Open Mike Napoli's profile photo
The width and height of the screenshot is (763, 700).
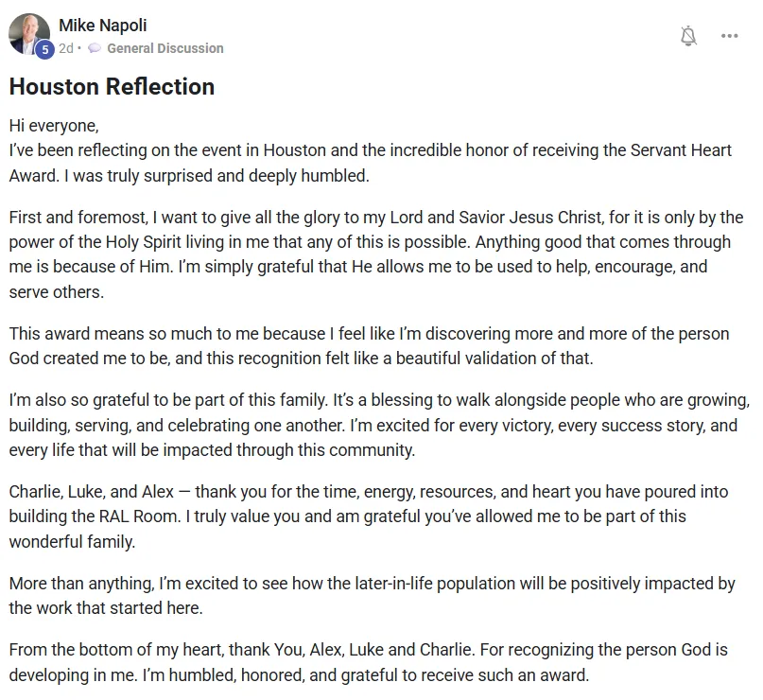[29, 34]
